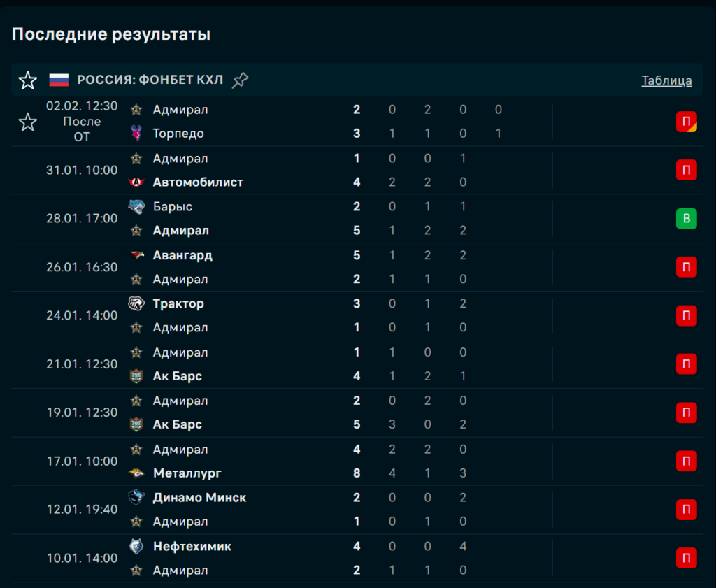716x588 pixels.
Task: Click the Torpedo team logo
Action: [x=136, y=133]
